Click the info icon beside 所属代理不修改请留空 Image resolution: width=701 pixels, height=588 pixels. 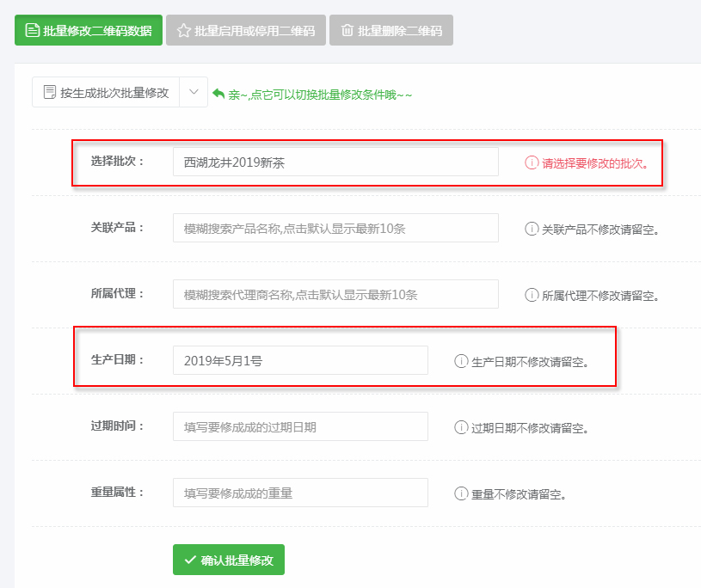point(531,295)
